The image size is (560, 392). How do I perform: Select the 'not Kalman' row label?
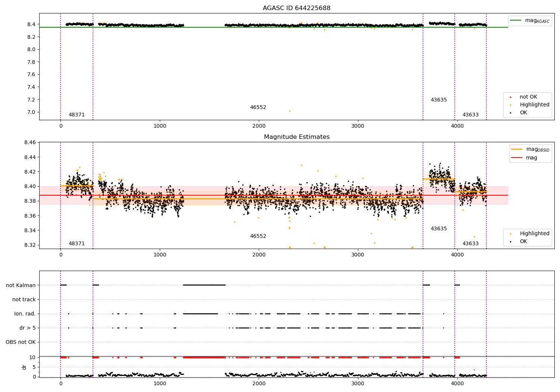tap(21, 285)
